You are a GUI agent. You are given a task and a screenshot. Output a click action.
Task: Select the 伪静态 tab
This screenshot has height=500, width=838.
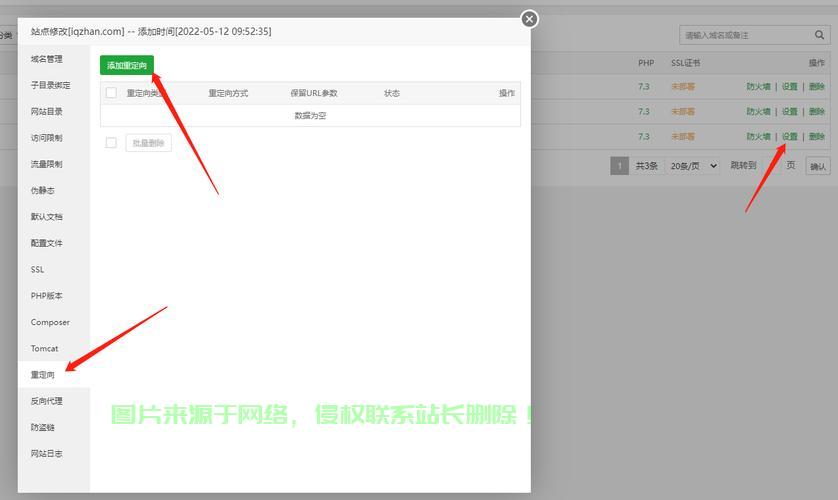click(x=42, y=191)
